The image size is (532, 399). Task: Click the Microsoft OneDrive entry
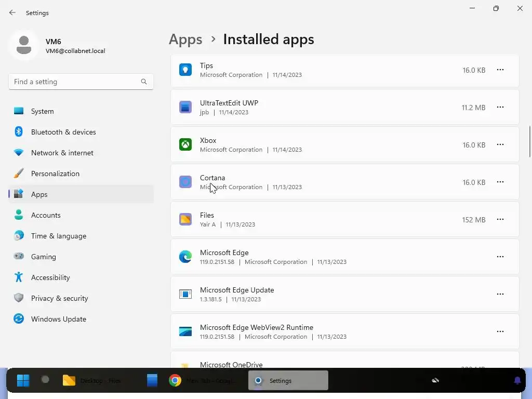345,361
